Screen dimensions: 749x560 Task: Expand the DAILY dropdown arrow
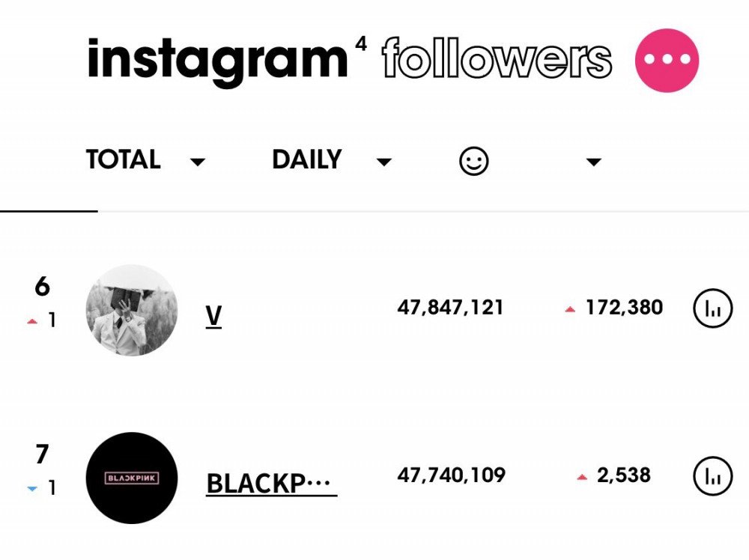point(383,162)
